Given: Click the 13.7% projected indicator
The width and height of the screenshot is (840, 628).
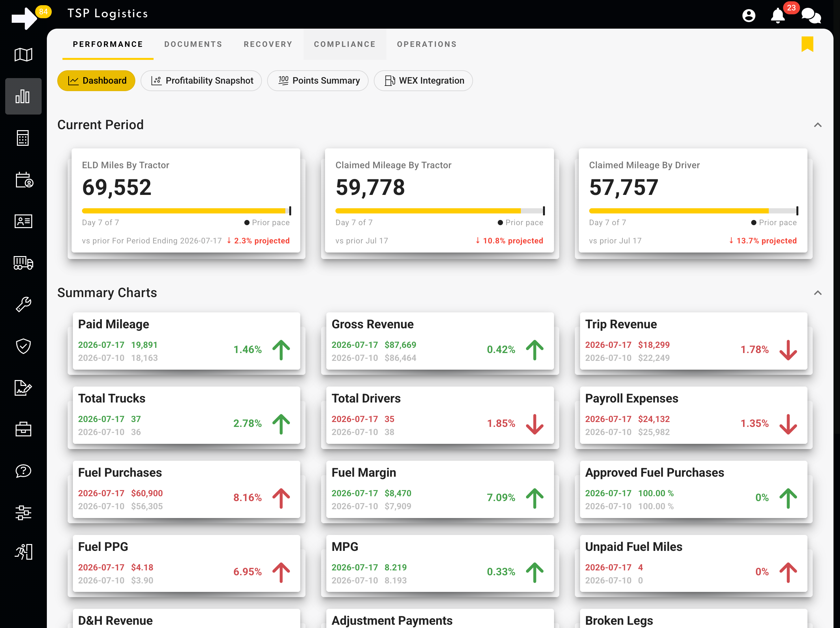Looking at the screenshot, I should (763, 241).
